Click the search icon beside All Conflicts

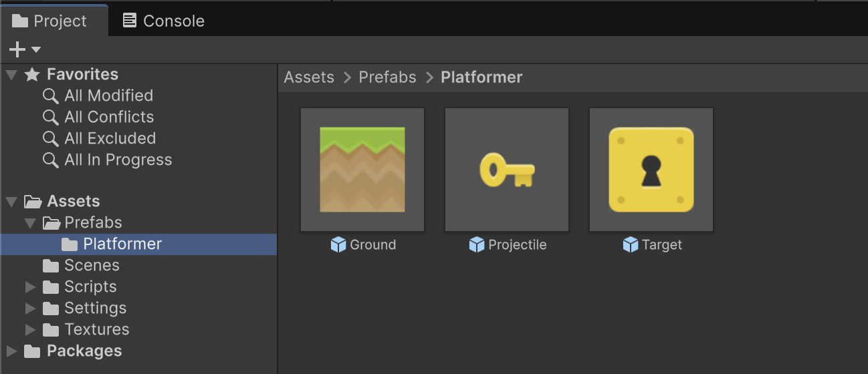51,117
